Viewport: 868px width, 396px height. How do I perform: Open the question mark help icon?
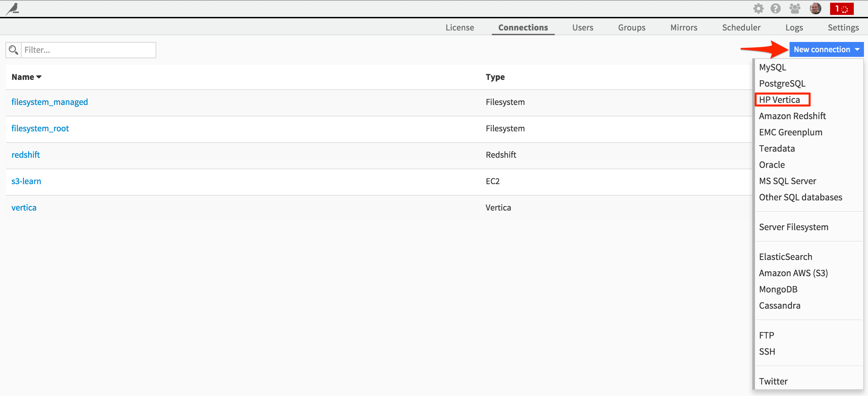[776, 9]
